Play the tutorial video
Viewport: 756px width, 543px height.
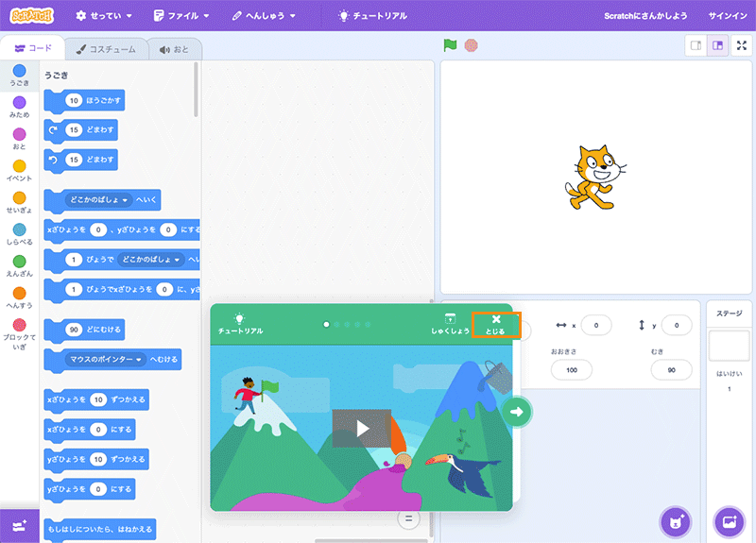[361, 428]
